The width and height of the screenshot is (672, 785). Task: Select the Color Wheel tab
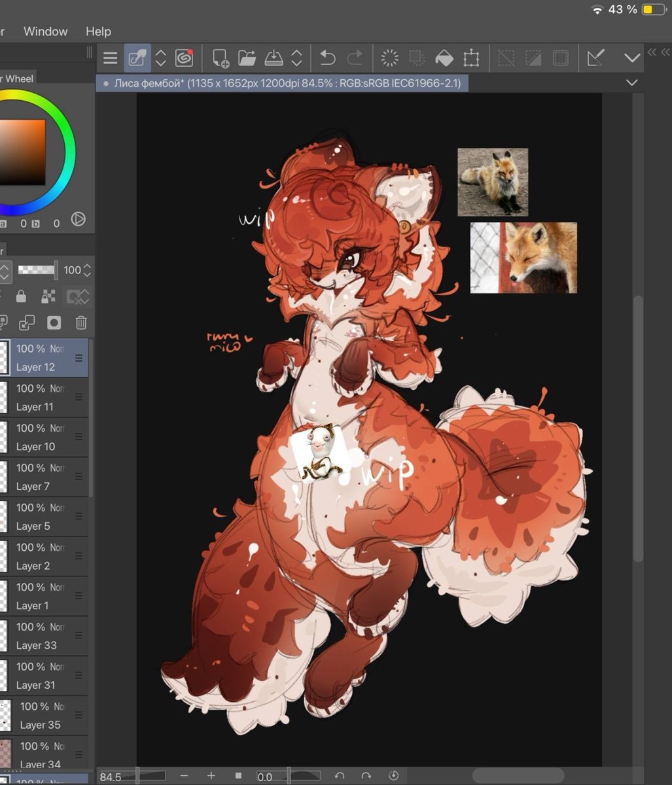(x=17, y=78)
